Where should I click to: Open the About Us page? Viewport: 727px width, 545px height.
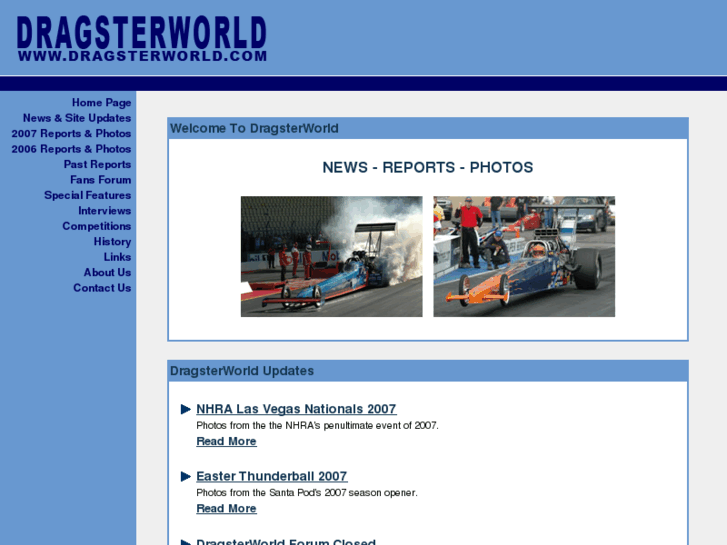[108, 272]
